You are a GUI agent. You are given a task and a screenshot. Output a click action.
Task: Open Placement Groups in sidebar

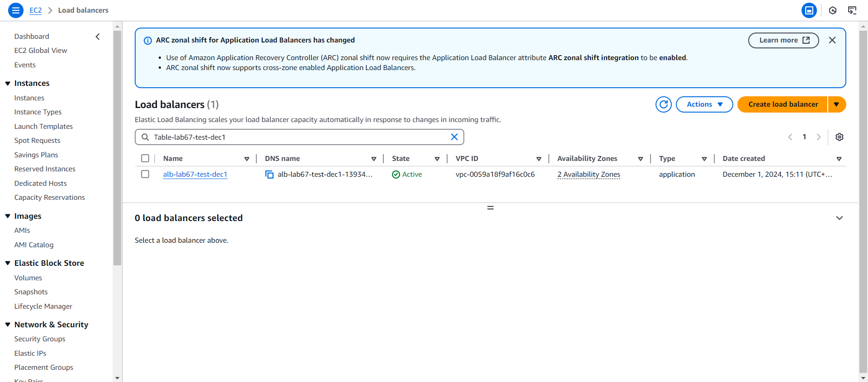click(43, 368)
